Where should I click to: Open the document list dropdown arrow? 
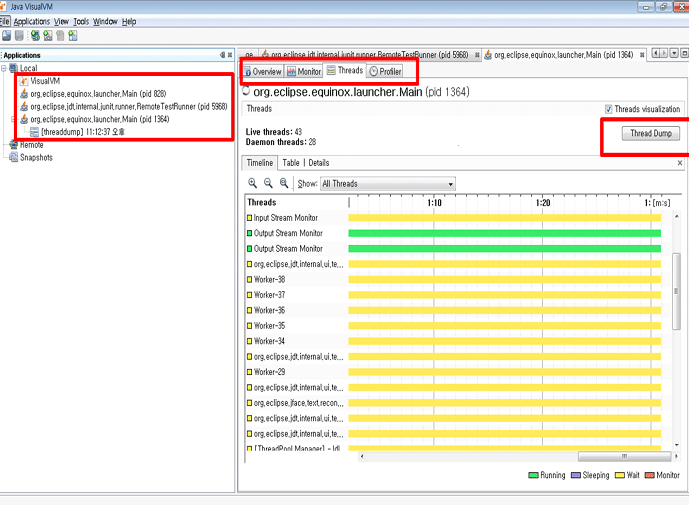pos(674,54)
